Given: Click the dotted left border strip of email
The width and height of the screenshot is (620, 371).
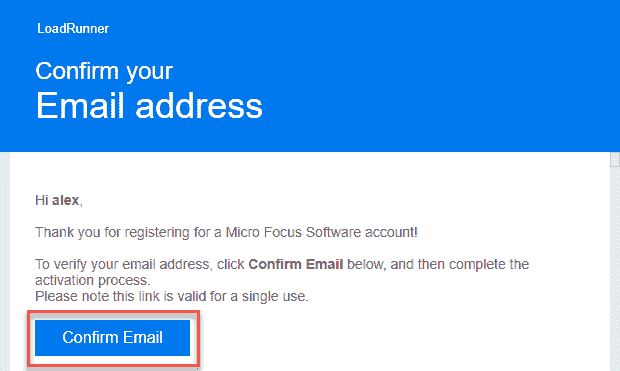Looking at the screenshot, I should coord(5,261).
